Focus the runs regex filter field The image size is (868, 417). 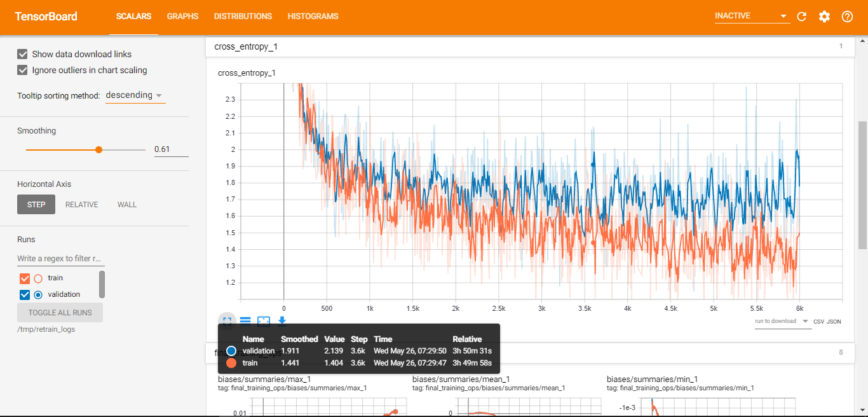[60, 259]
